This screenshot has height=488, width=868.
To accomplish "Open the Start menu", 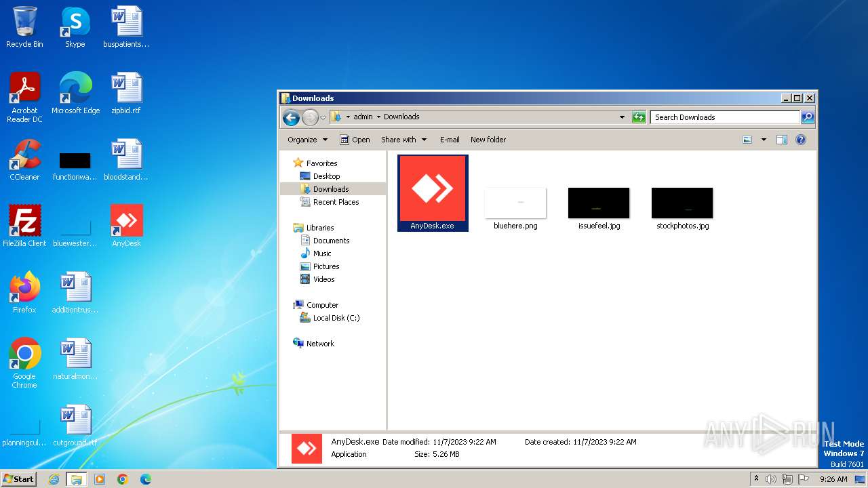I will click(x=19, y=479).
